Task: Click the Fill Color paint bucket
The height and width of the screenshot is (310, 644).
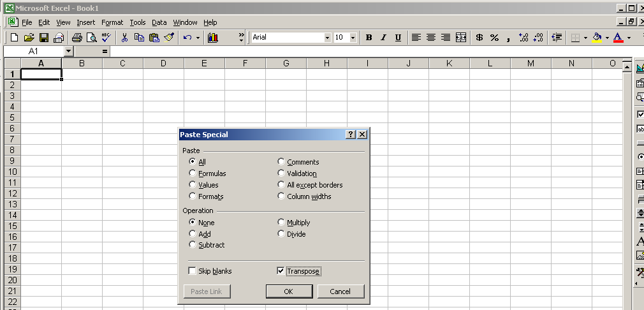Action: tap(596, 38)
